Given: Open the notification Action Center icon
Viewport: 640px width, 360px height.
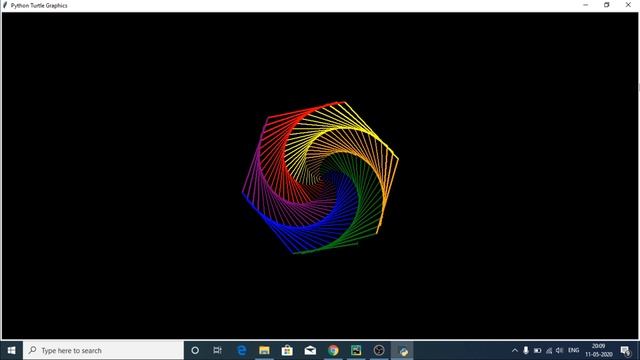Looking at the screenshot, I should pyautogui.click(x=625, y=350).
